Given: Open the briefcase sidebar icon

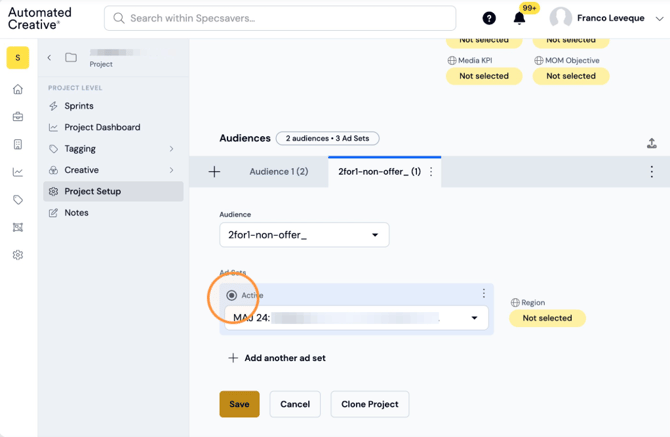Looking at the screenshot, I should click(x=18, y=116).
